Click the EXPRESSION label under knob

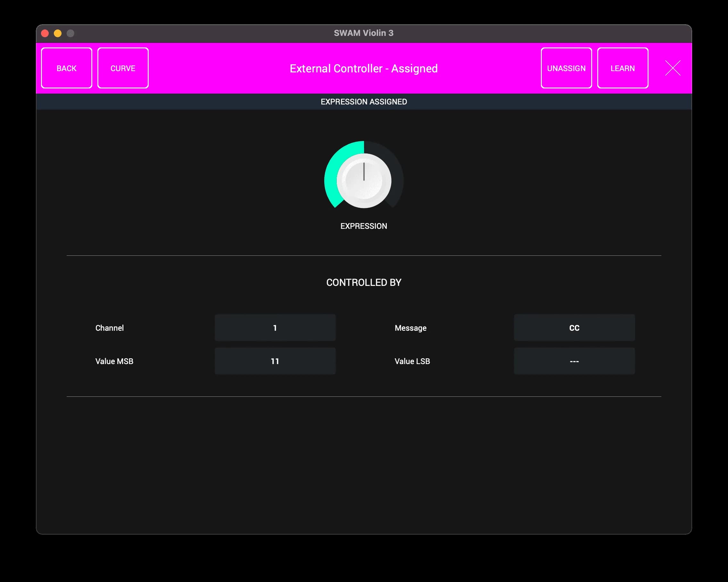364,226
